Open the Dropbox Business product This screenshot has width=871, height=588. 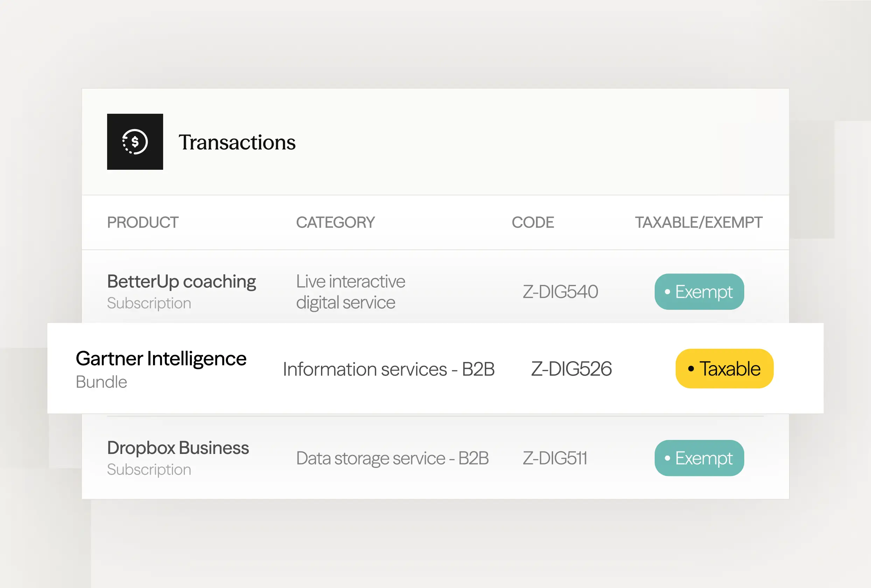(177, 447)
